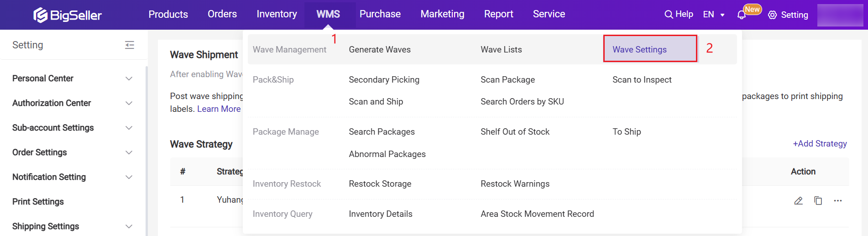Open Print Settings in sidebar
The image size is (868, 236).
tap(38, 202)
